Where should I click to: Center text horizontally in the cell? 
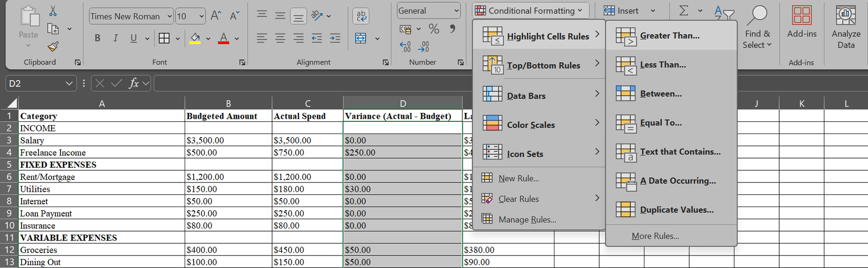280,38
